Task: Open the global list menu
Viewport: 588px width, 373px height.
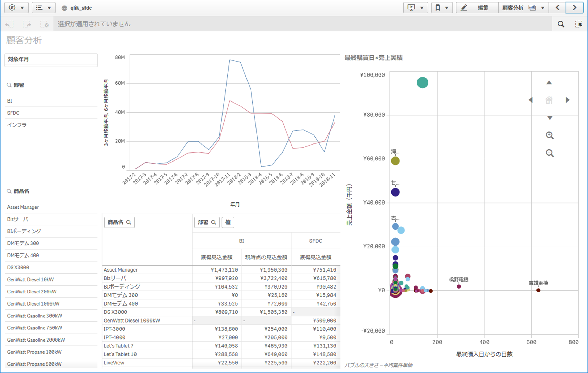Action: (x=43, y=8)
